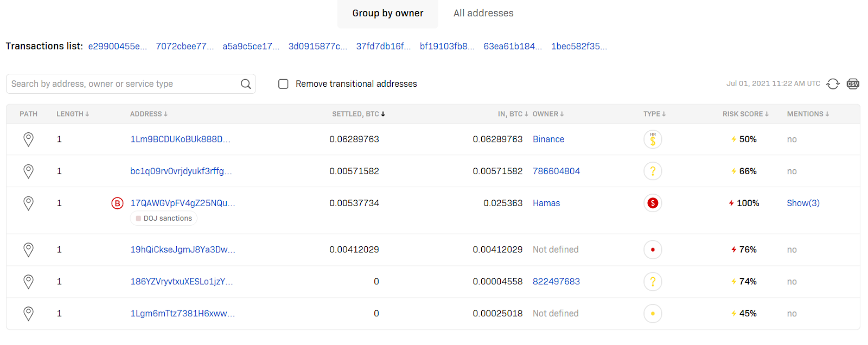868x345 pixels.
Task: Enable Remove transitional addresses checkbox
Action: [283, 84]
